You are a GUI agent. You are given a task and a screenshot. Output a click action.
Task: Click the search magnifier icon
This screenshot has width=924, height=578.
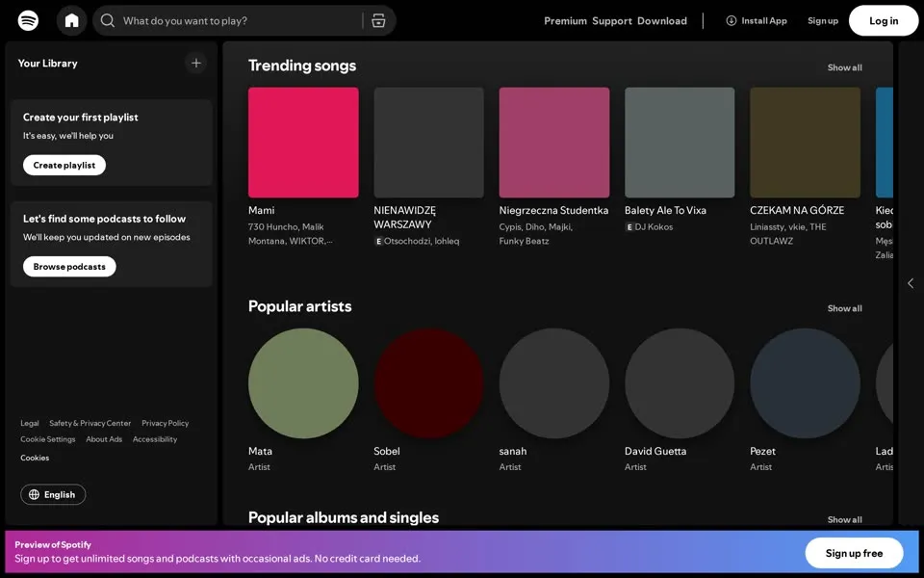coord(107,20)
